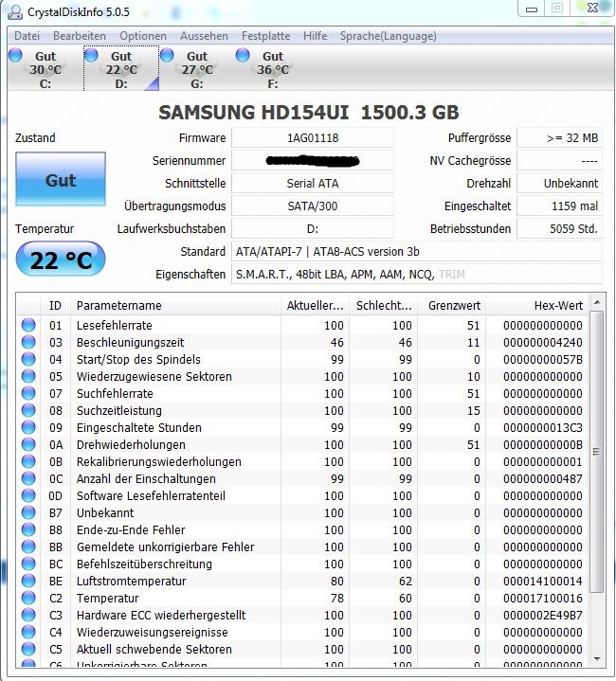Click status orb of Start/Stop des Spindels row

[x=28, y=359]
